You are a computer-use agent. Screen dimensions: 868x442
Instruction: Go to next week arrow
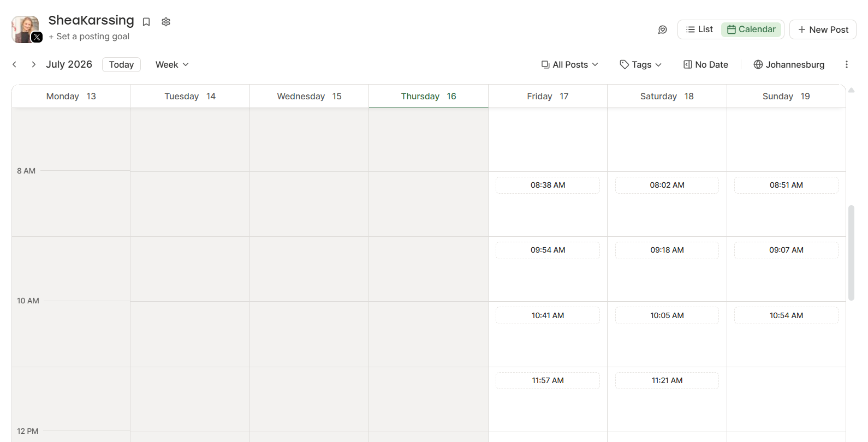click(33, 64)
